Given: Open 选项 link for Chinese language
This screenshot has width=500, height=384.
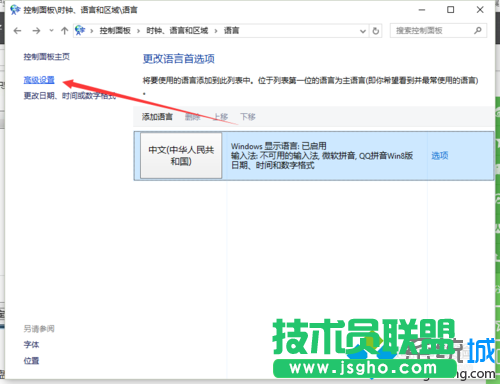Looking at the screenshot, I should (440, 156).
